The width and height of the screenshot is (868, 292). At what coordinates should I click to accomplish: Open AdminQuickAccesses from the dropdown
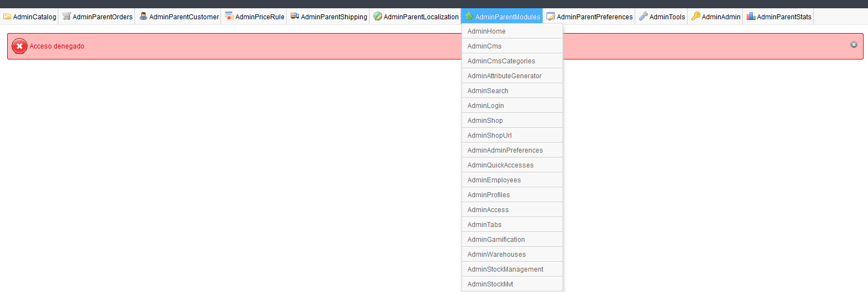tap(512, 165)
